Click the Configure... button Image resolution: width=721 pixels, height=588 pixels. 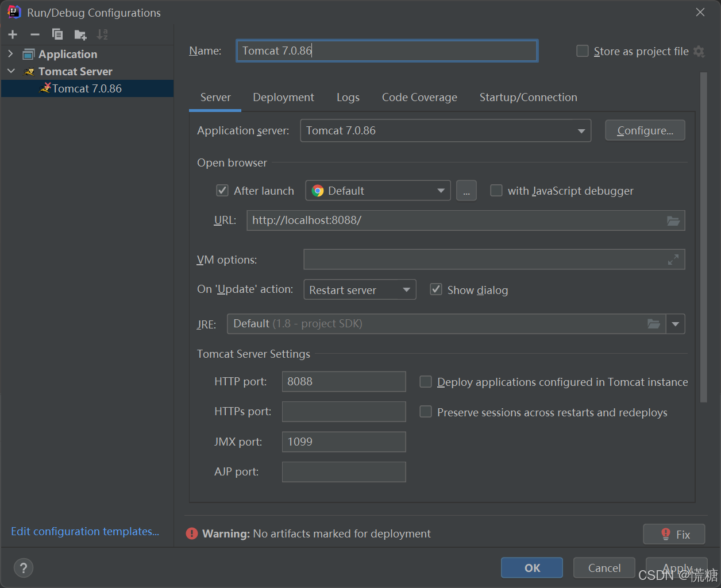click(645, 130)
